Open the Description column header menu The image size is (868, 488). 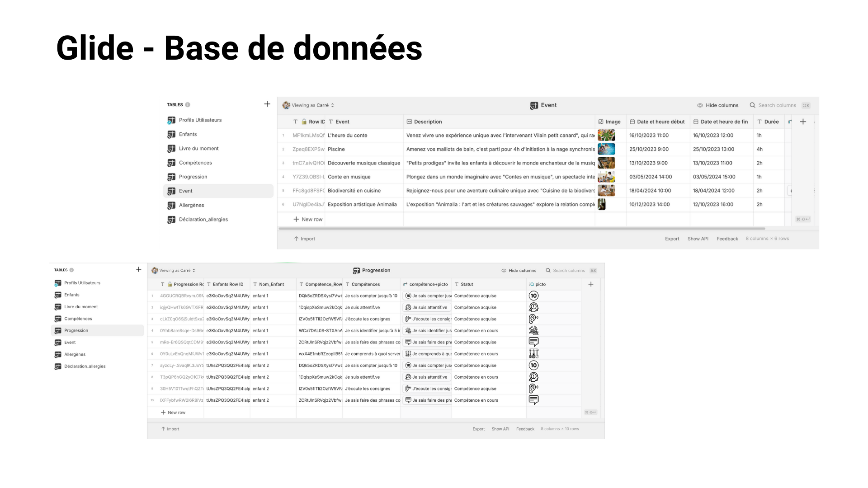[428, 122]
